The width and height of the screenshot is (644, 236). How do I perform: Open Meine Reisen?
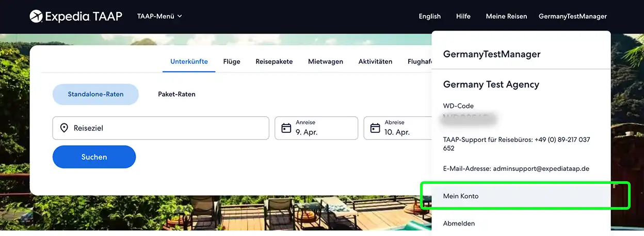click(x=506, y=16)
